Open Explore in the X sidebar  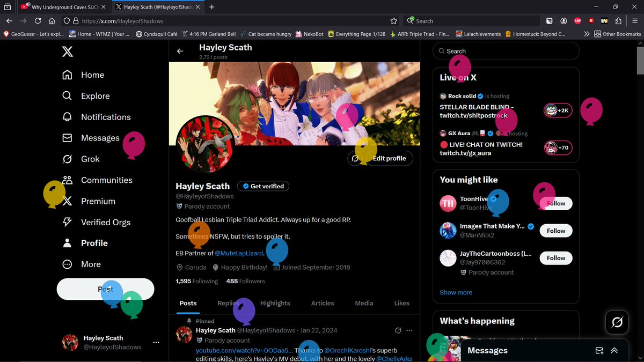pyautogui.click(x=86, y=96)
